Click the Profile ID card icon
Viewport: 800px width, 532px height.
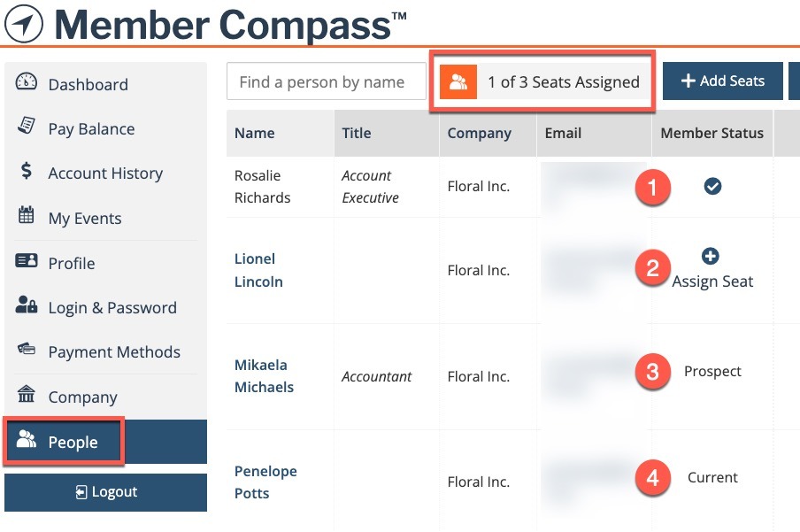point(26,260)
